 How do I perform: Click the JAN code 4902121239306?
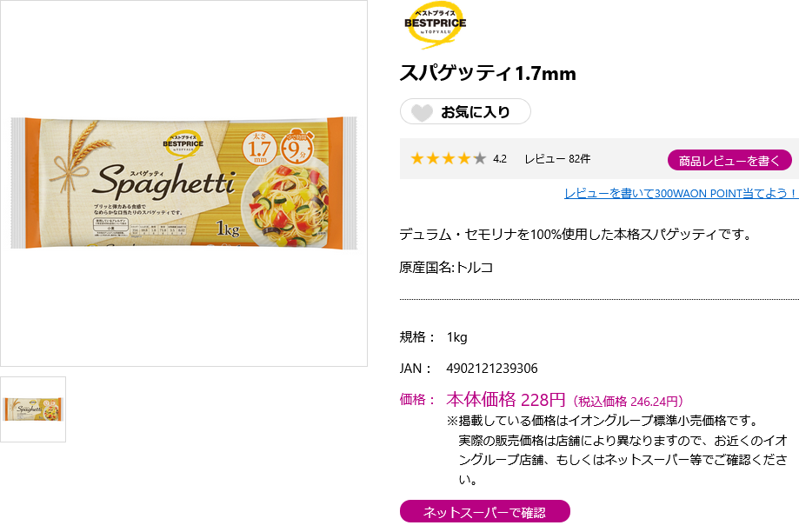[x=491, y=369]
